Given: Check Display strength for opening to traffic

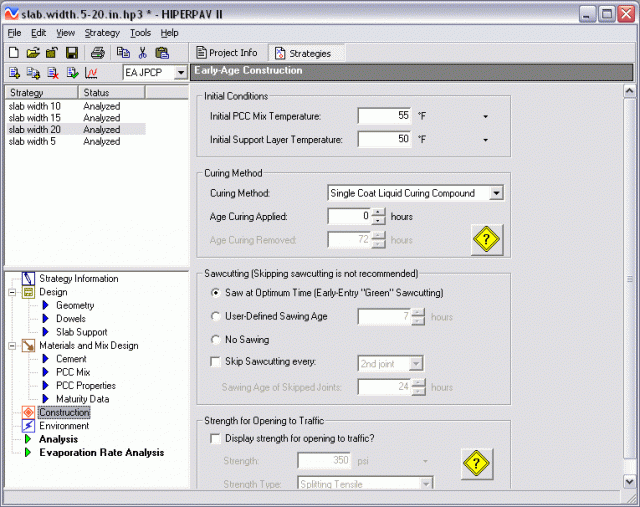Looking at the screenshot, I should click(216, 438).
